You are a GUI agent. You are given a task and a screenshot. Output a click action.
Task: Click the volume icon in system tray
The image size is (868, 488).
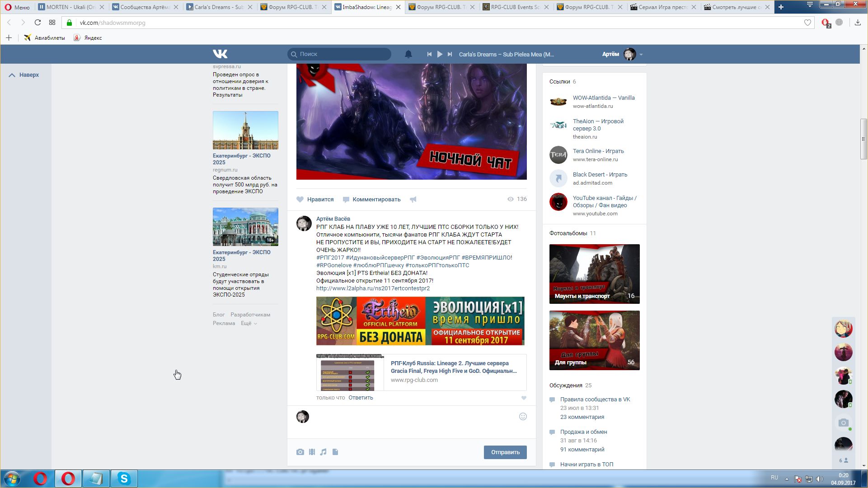820,479
